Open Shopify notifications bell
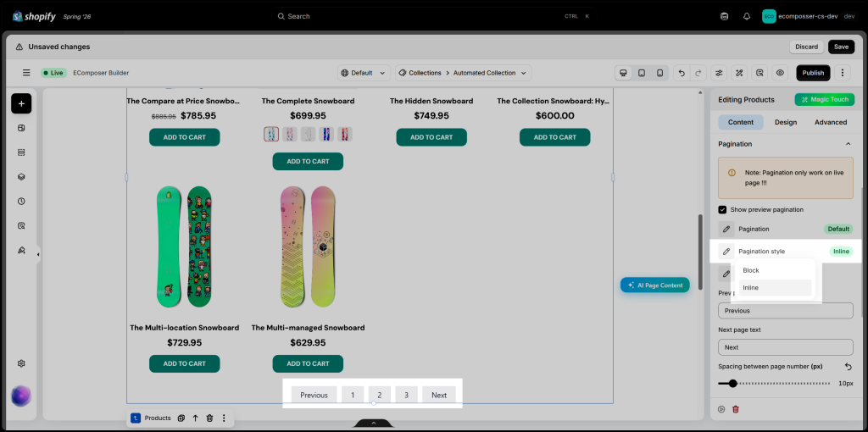868x432 pixels. click(747, 17)
